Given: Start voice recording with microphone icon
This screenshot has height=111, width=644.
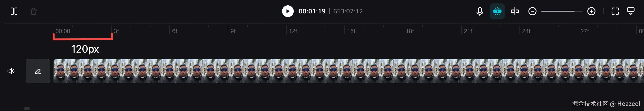Looking at the screenshot, I should [x=480, y=11].
